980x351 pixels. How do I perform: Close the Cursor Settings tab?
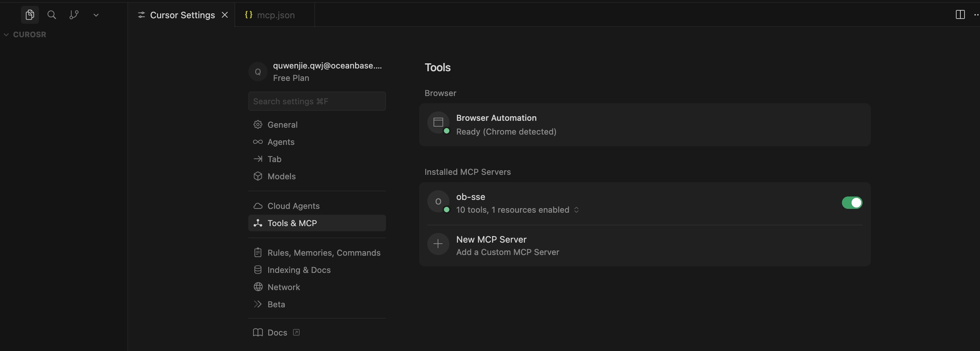click(x=225, y=15)
